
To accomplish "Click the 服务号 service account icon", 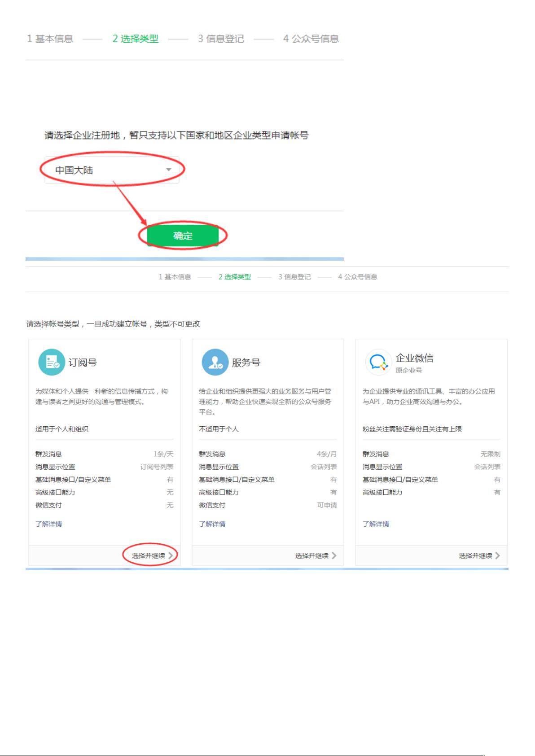I will (x=215, y=362).
